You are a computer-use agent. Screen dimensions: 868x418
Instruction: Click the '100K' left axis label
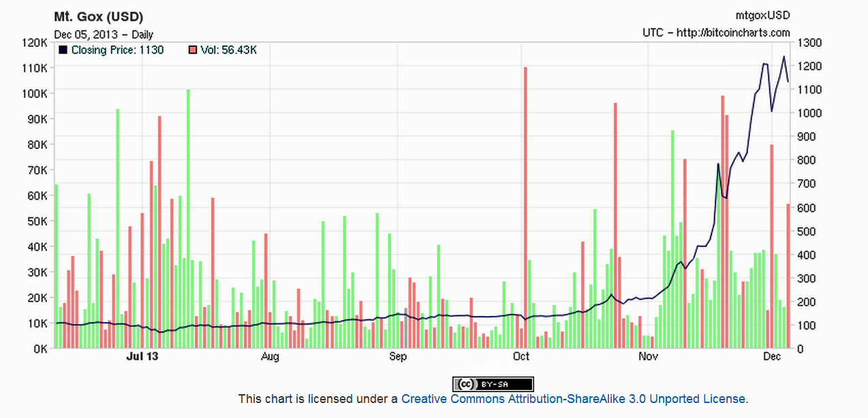pyautogui.click(x=36, y=93)
